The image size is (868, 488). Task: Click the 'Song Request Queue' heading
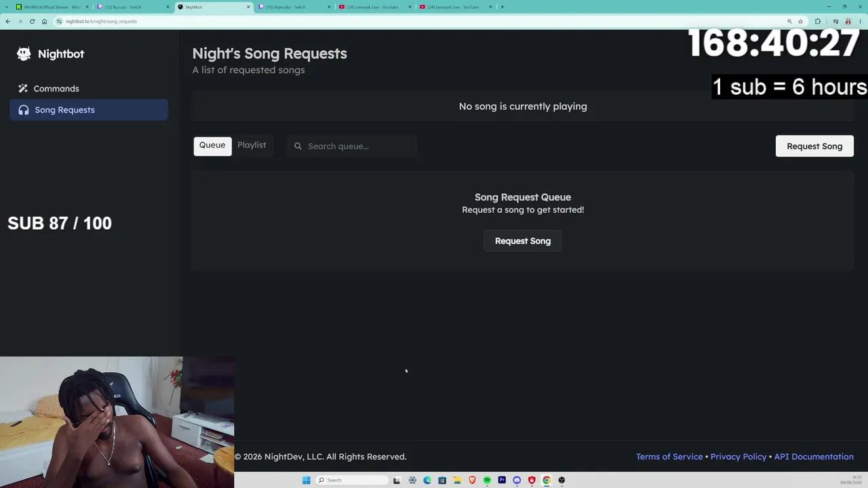523,197
